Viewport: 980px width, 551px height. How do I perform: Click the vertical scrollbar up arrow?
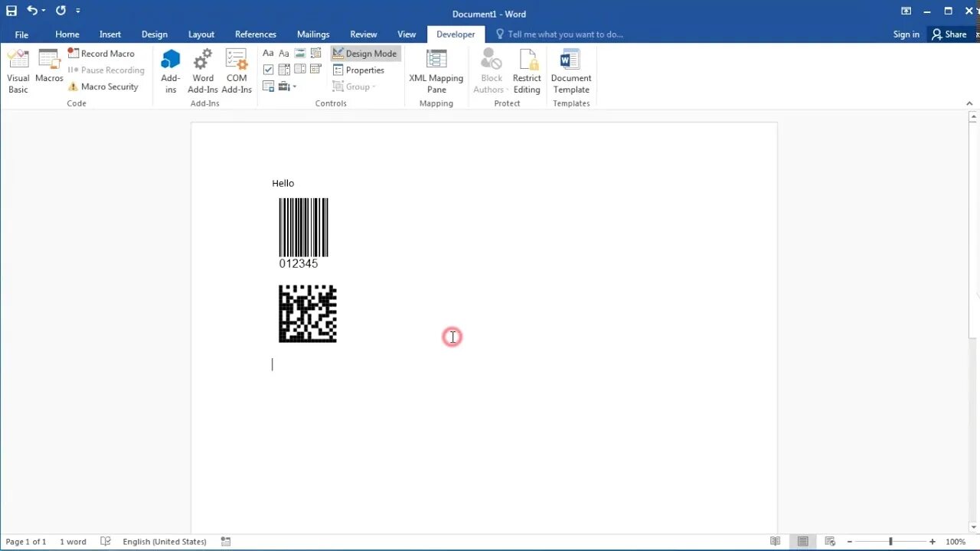pyautogui.click(x=974, y=117)
